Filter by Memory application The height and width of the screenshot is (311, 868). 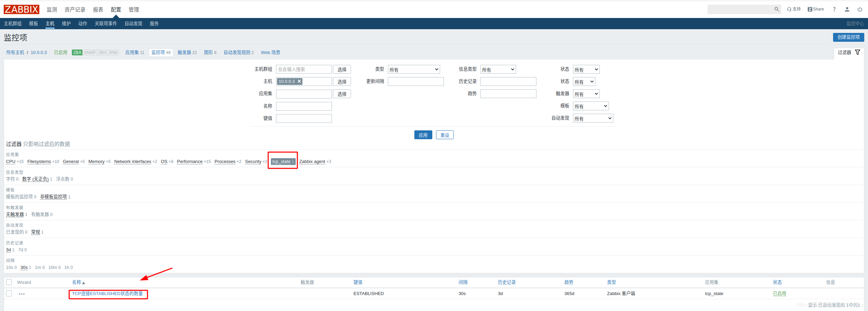tap(96, 162)
